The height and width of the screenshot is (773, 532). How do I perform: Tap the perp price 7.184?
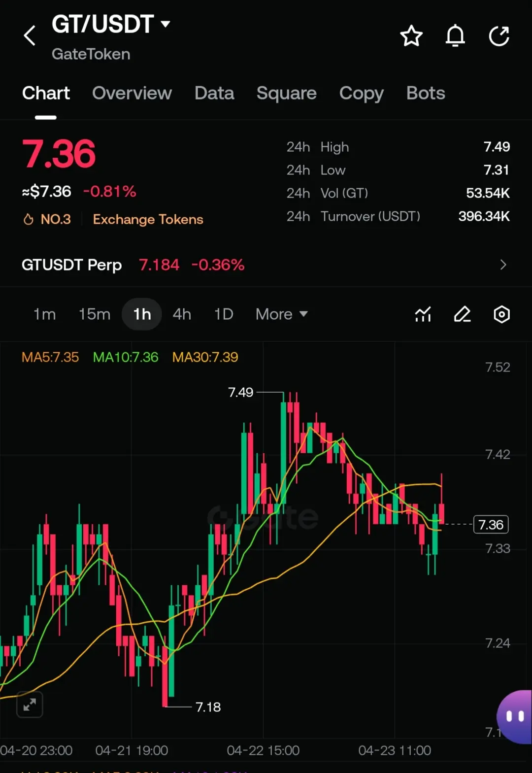click(159, 265)
